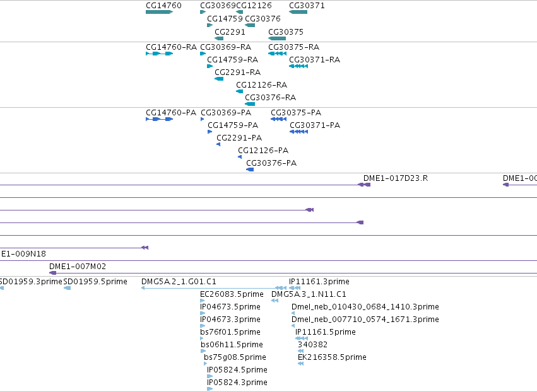
Task: Open the IP04673.5prime EST label
Action: (230, 307)
